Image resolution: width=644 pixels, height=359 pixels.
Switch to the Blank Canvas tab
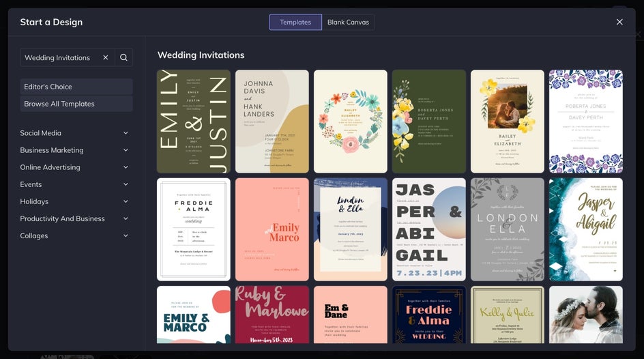pyautogui.click(x=348, y=22)
